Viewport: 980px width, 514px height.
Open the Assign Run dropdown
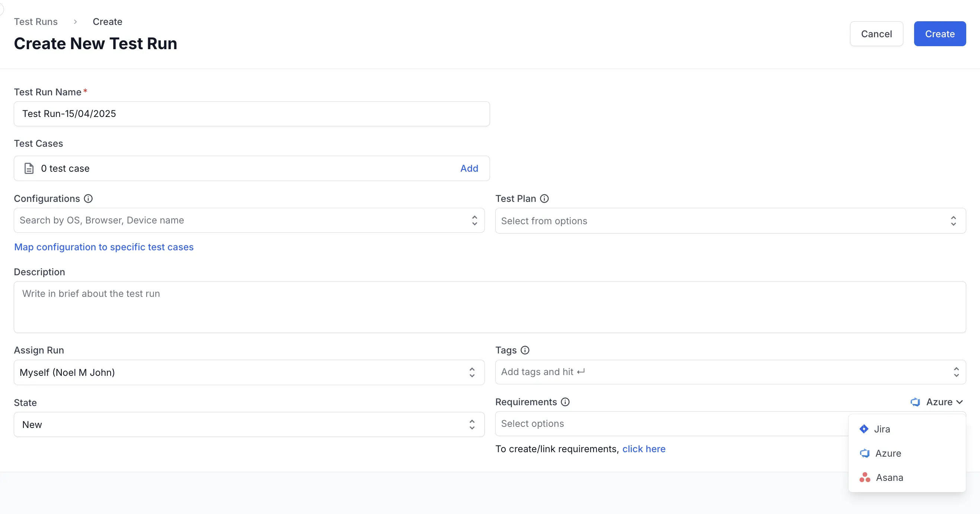[x=249, y=372]
